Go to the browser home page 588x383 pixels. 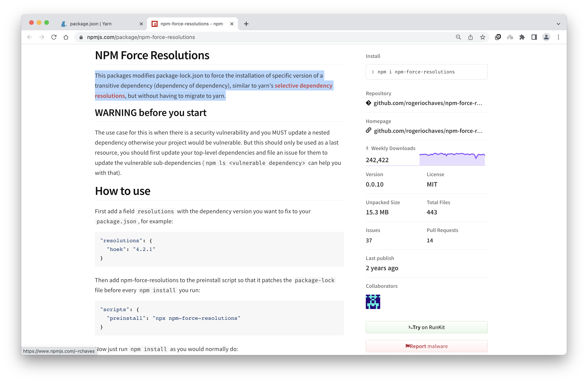click(x=66, y=37)
